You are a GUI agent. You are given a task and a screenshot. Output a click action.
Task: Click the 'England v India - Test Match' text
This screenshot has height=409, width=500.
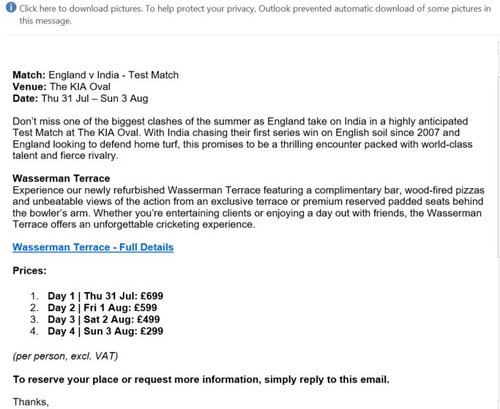(114, 75)
